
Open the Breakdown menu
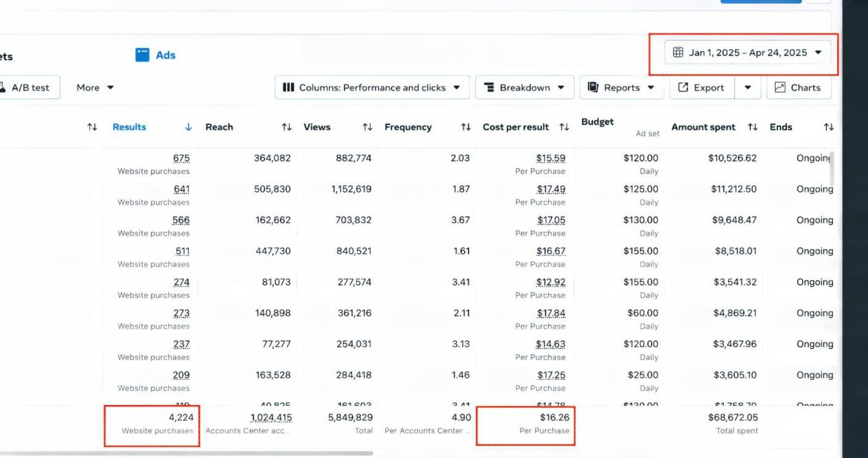point(524,87)
